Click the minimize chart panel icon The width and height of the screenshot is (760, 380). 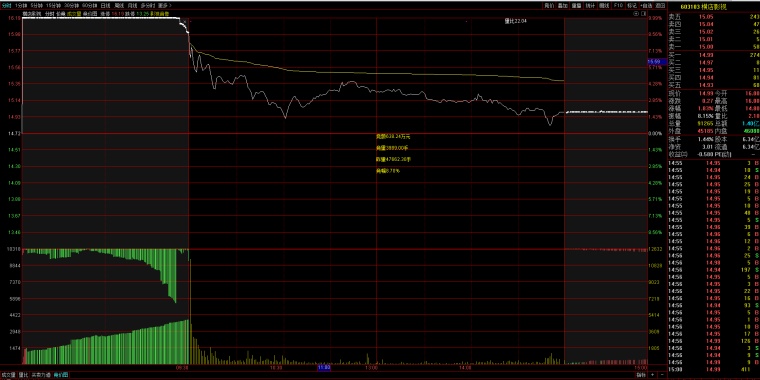pyautogui.click(x=636, y=14)
